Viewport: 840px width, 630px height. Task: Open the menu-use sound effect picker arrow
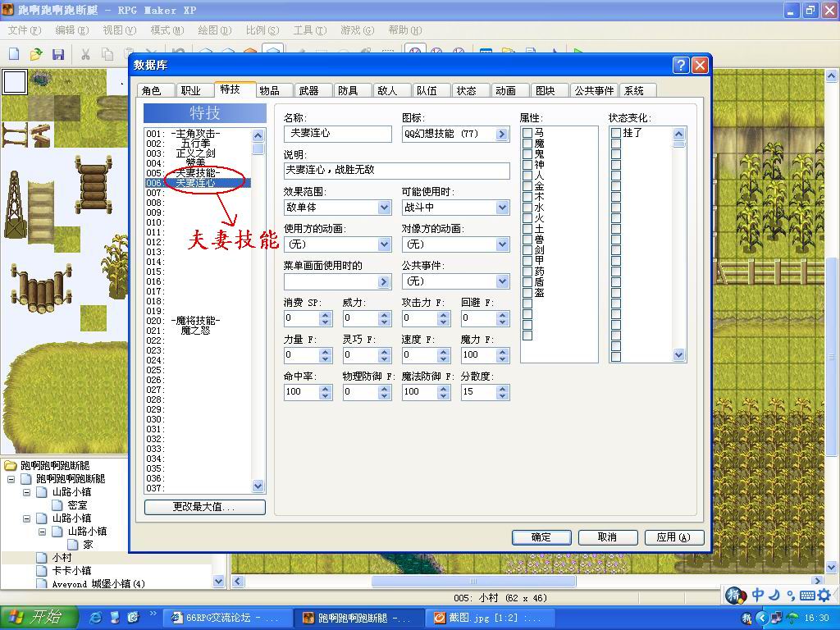tap(384, 282)
